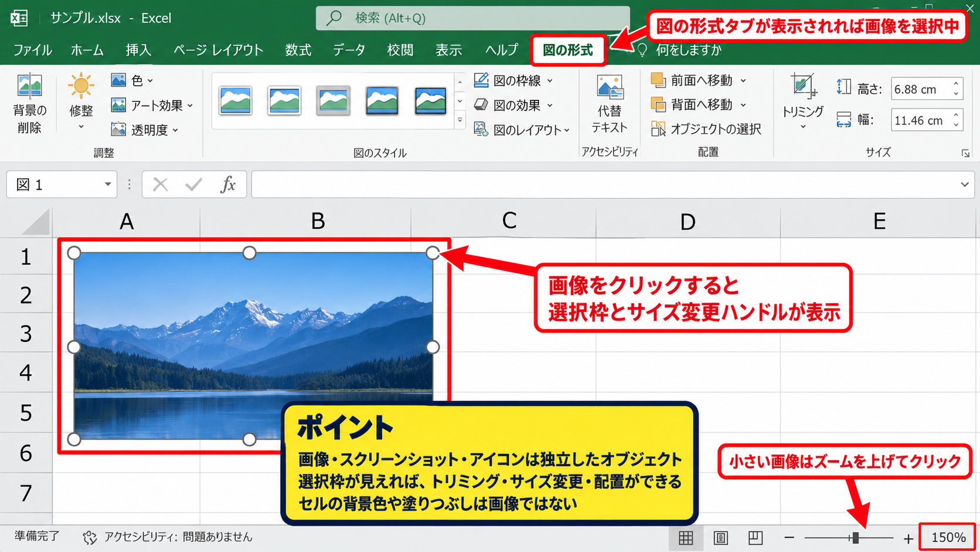Select row 7 header
980x552 pixels.
[x=26, y=493]
